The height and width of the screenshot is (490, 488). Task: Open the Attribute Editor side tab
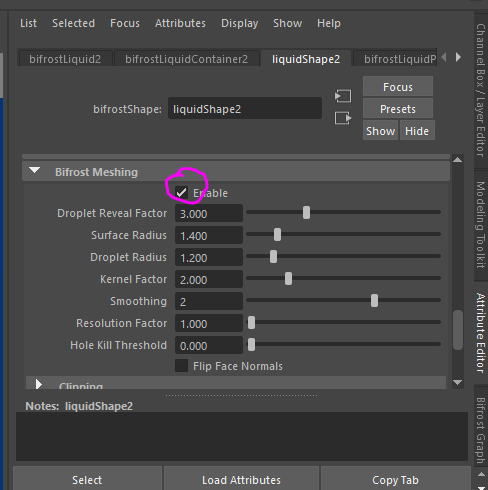point(480,333)
